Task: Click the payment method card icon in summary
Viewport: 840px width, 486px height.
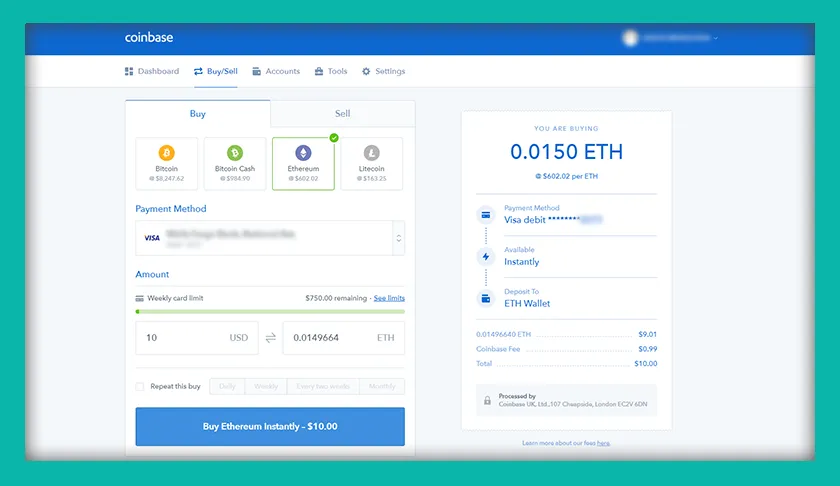Action: (486, 215)
